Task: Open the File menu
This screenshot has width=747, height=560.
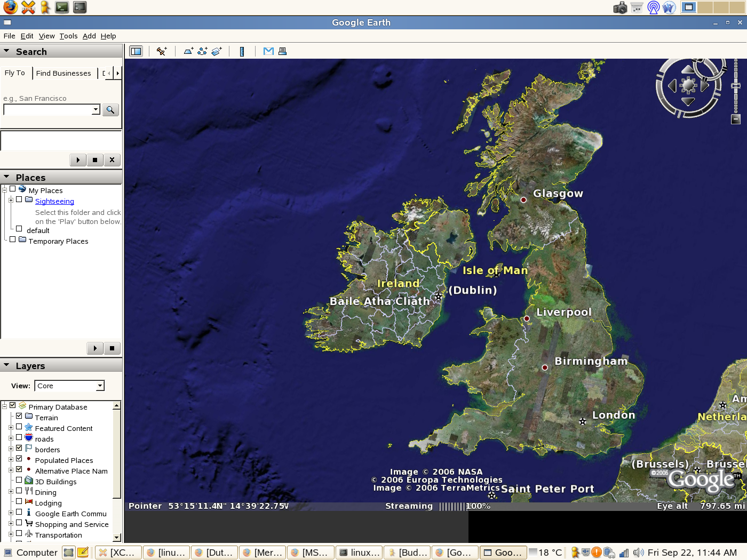Action: 10,36
